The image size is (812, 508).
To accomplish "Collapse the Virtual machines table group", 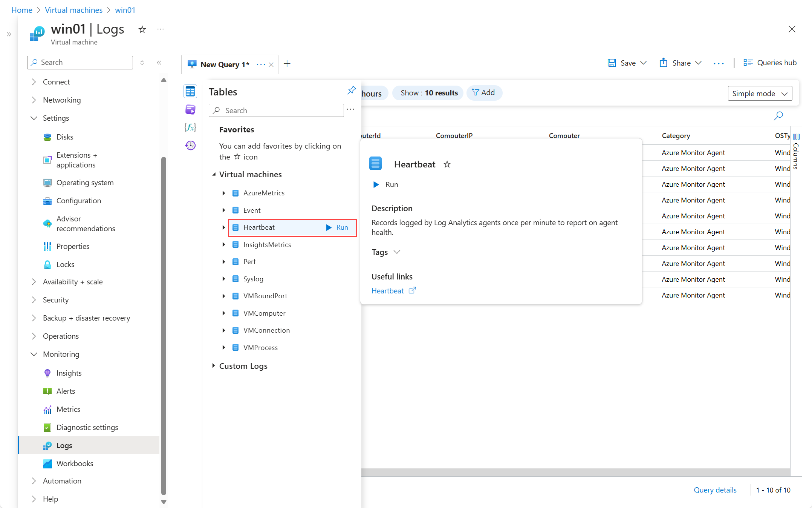I will point(214,174).
